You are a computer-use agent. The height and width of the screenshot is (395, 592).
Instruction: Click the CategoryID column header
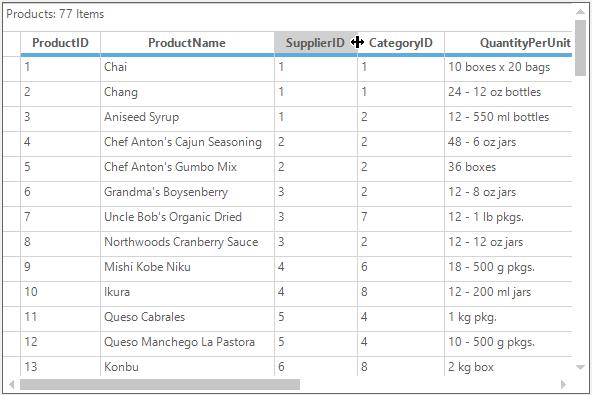pos(401,43)
